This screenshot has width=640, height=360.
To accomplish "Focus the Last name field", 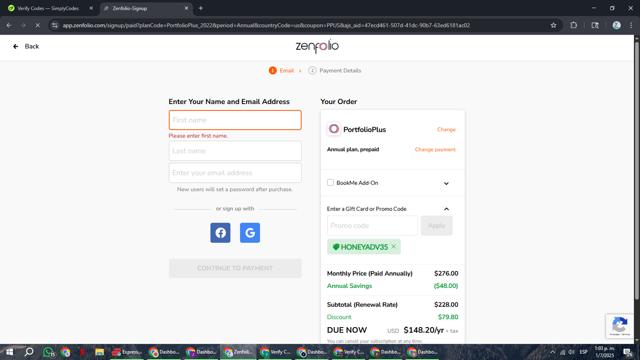I will pyautogui.click(x=235, y=151).
